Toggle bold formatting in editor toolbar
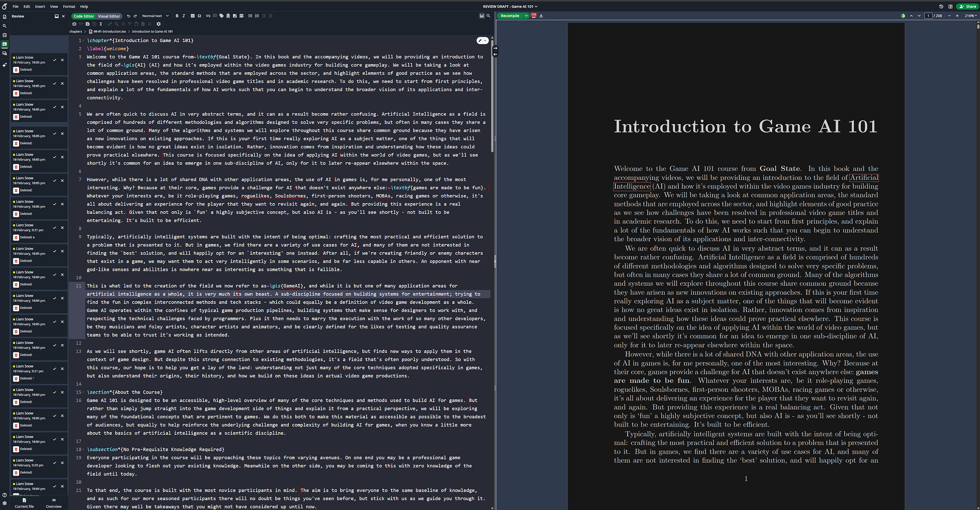The height and width of the screenshot is (510, 980). point(177,16)
